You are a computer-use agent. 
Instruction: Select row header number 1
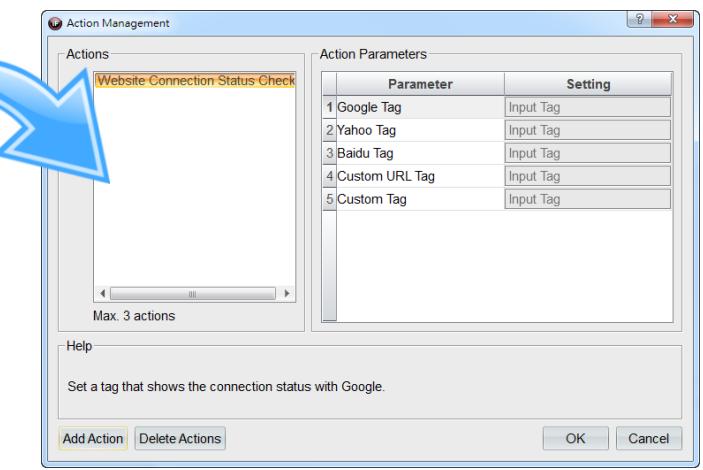pyautogui.click(x=330, y=107)
